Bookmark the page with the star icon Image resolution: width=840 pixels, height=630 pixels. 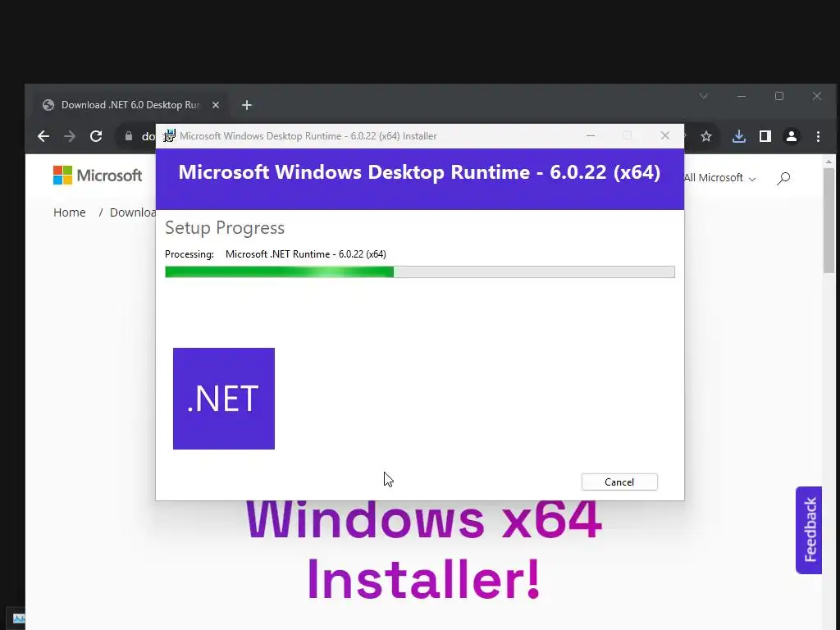(706, 137)
